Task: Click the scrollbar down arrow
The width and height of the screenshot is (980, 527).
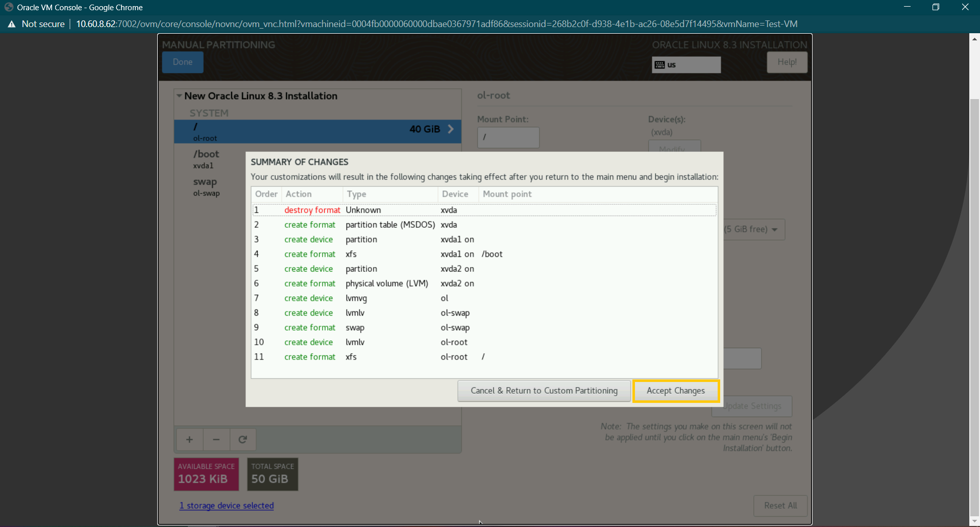Action: 974,521
